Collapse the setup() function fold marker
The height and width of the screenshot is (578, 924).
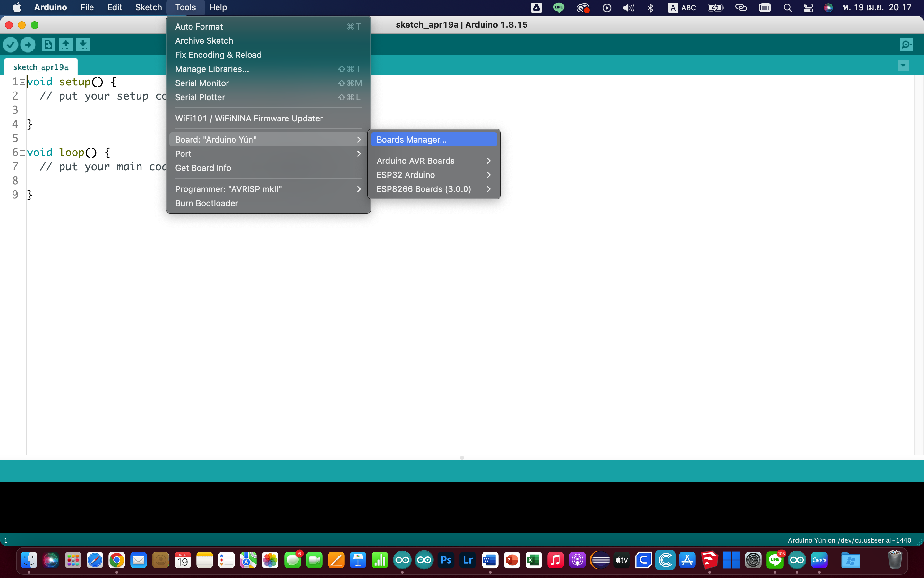tap(22, 82)
